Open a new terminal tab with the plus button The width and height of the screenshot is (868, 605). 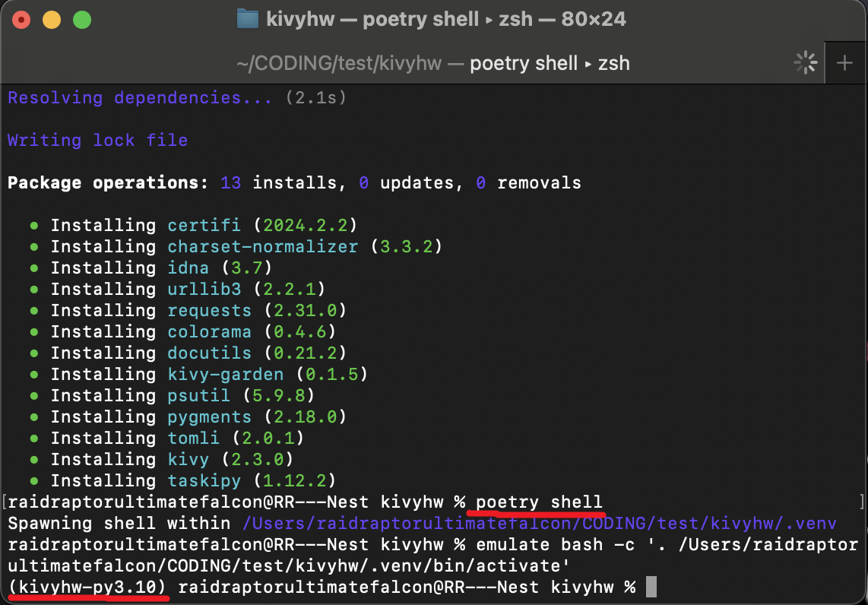click(844, 62)
